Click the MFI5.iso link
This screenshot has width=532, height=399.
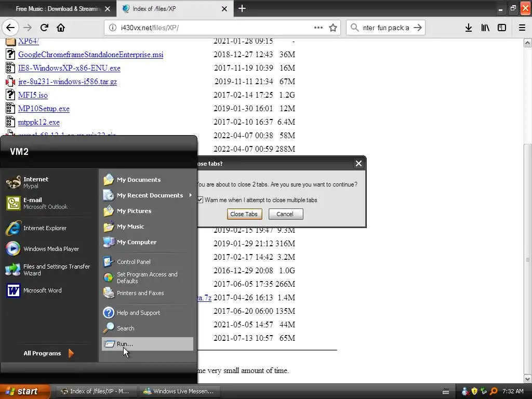pyautogui.click(x=33, y=95)
